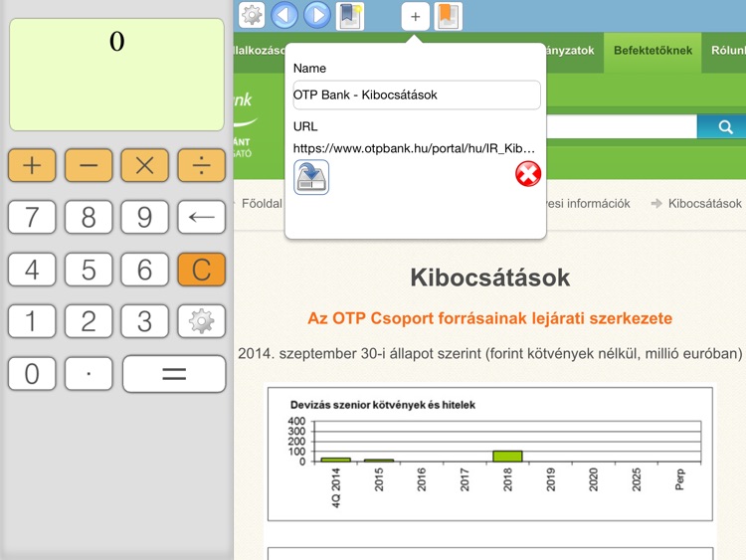Tap calculator digit 2
Screen dimensions: 746x560
89,321
